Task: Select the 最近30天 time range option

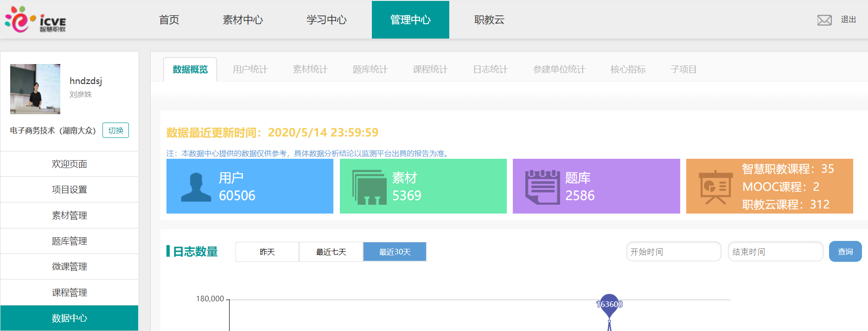Action: 395,252
